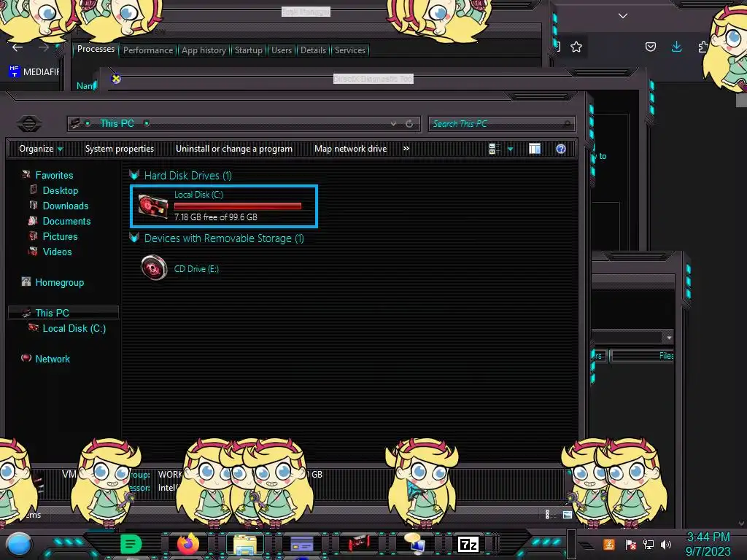Click the MediaFire tab favicon
747x560 pixels.
(x=14, y=71)
